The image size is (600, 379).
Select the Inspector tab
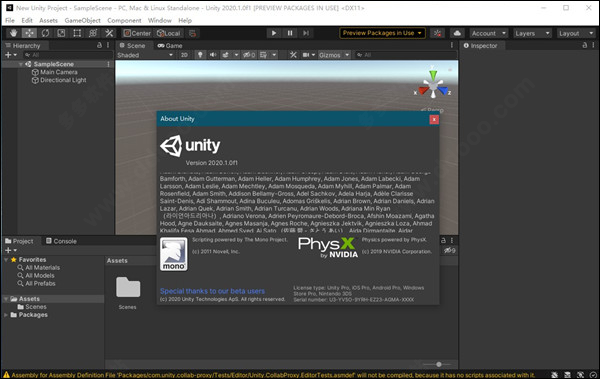[x=481, y=46]
